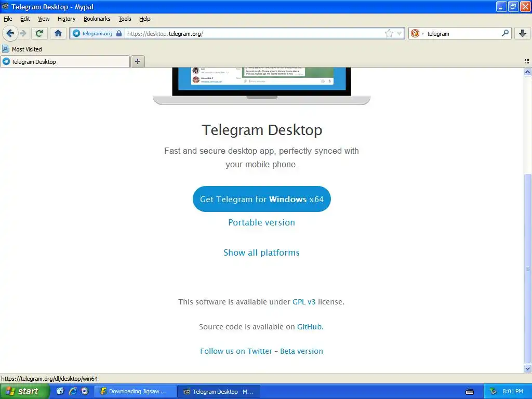Select the Telegram Desktop tab
This screenshot has width=532, height=399.
[x=65, y=62]
